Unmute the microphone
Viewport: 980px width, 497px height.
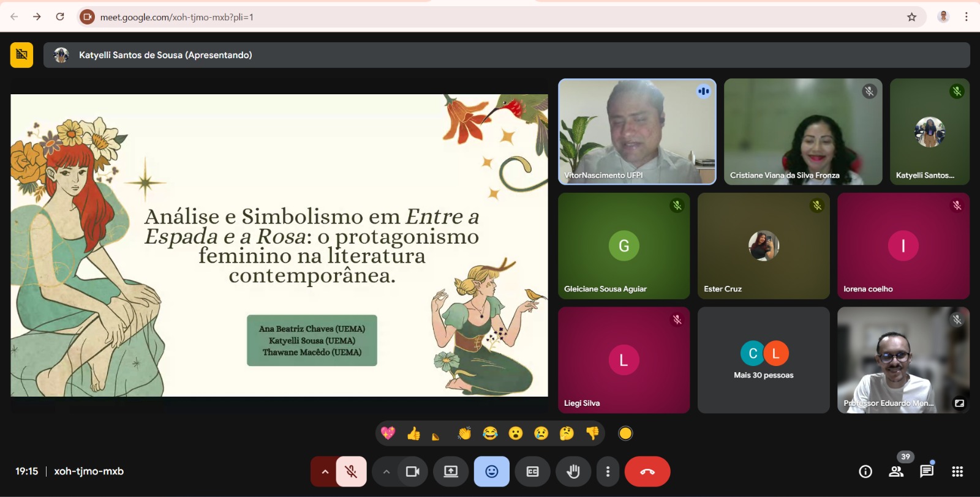(351, 471)
